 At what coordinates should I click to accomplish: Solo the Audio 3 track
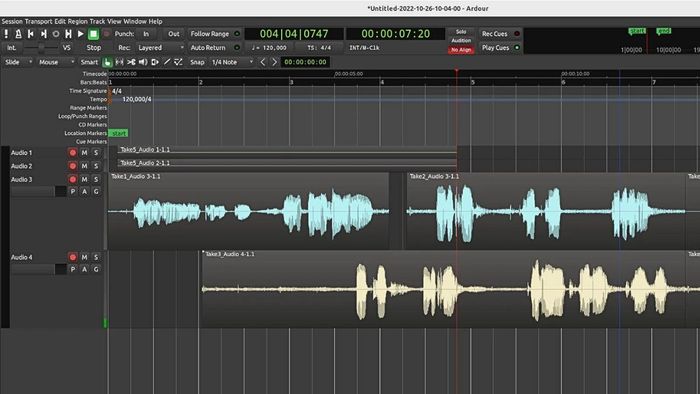click(96, 179)
